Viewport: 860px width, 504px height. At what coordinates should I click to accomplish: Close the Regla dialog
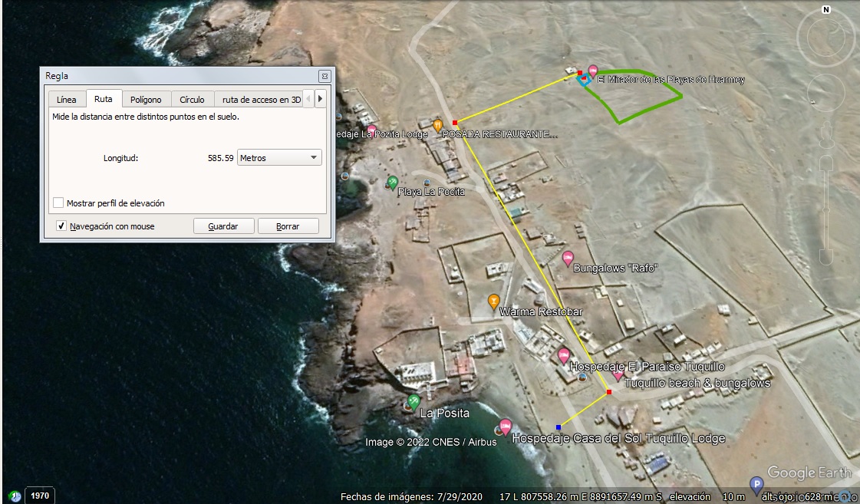(x=325, y=76)
